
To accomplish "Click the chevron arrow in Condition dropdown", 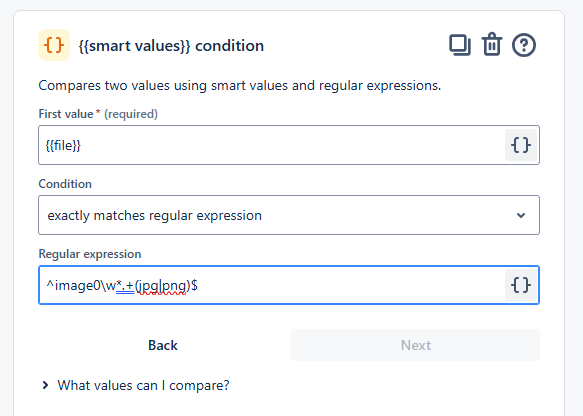I will (521, 215).
